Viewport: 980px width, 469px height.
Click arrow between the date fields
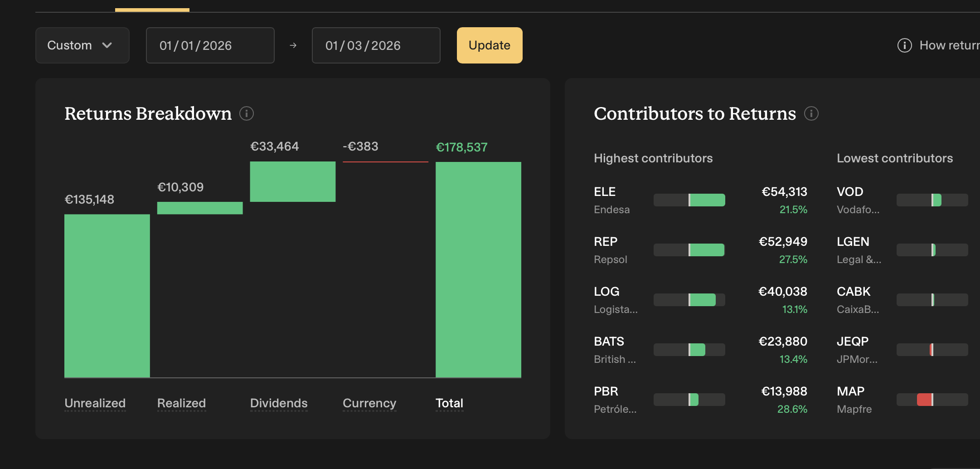(293, 45)
